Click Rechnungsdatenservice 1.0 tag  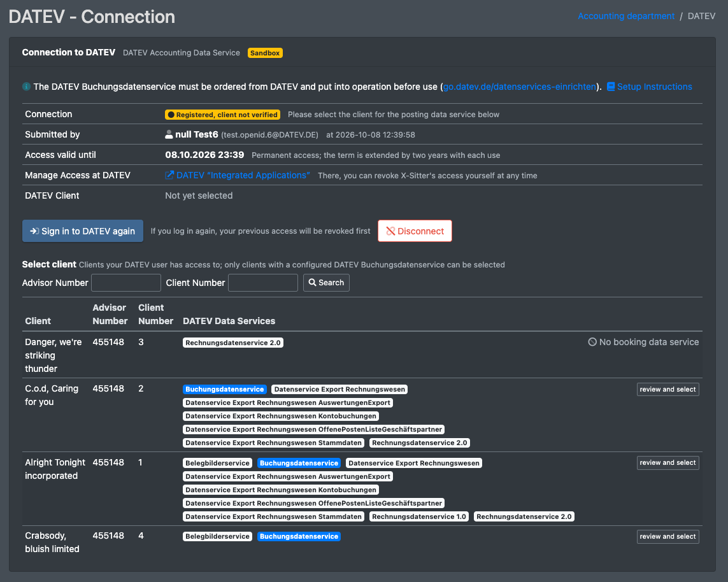tap(419, 516)
